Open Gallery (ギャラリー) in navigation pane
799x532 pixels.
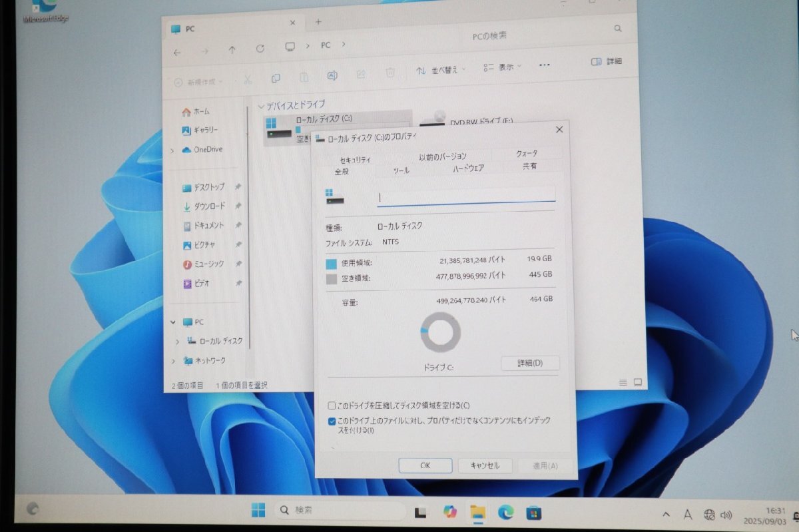(199, 131)
